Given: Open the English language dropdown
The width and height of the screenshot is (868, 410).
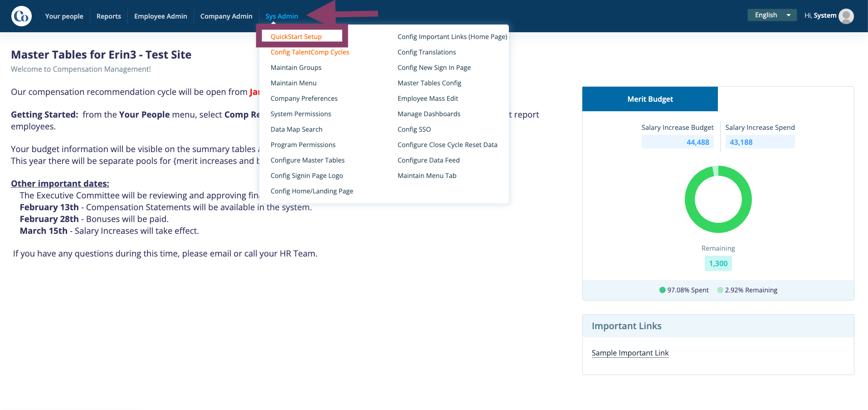Looking at the screenshot, I should click(772, 15).
